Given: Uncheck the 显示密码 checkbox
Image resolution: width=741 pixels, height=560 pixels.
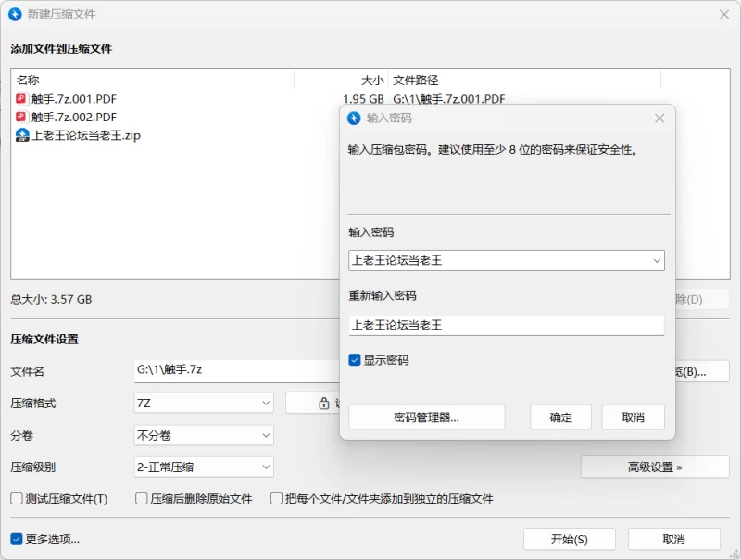Looking at the screenshot, I should [x=355, y=360].
